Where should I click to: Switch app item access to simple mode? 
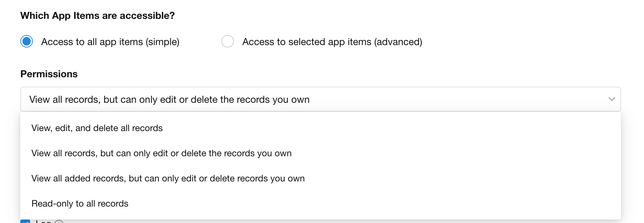coord(27,41)
